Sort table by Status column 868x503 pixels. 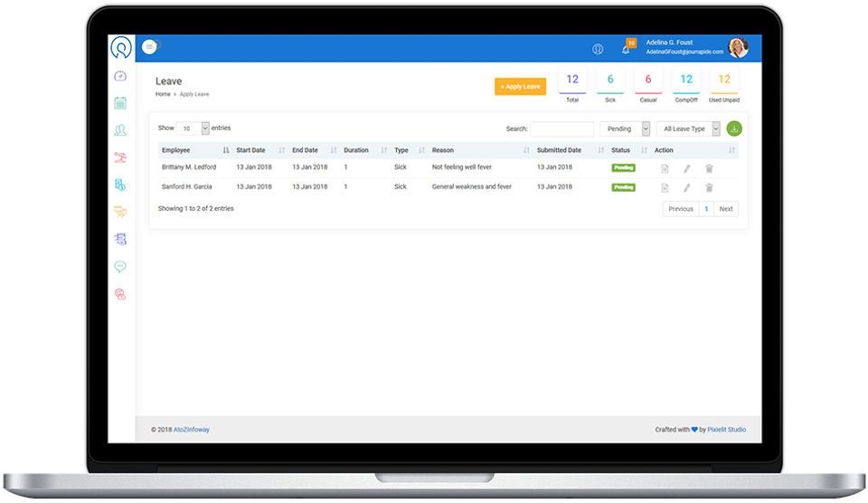coord(629,150)
